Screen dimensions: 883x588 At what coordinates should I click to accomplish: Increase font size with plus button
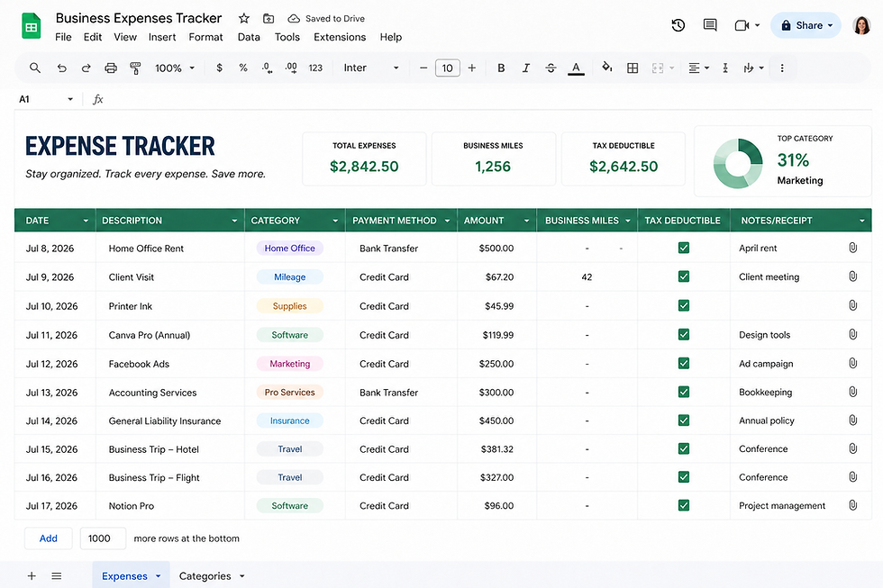[472, 68]
